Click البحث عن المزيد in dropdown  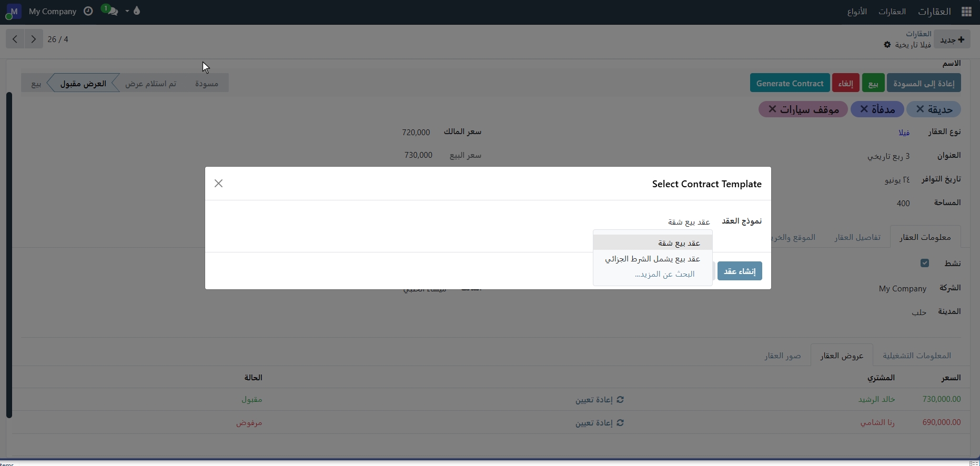[664, 274]
